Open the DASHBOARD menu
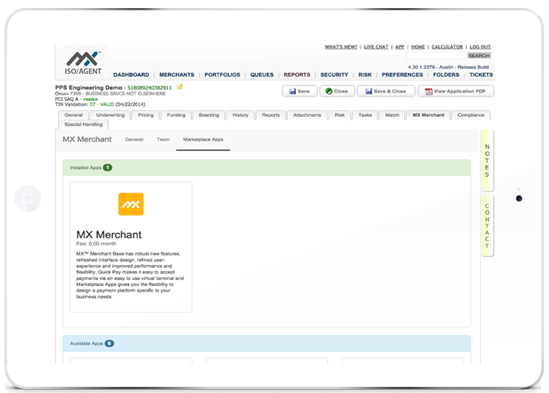The image size is (549, 393). 131,75
